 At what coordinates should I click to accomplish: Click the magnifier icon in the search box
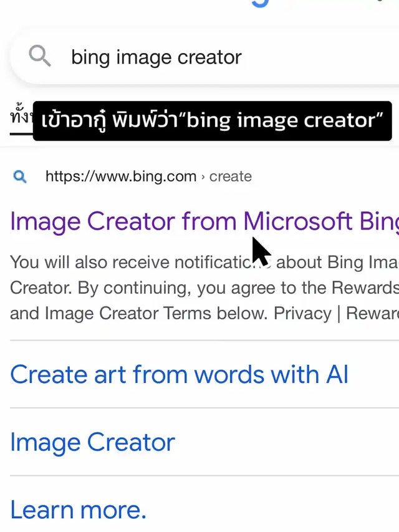40,56
